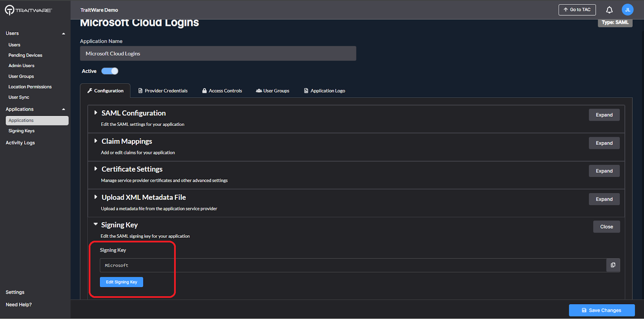Toggle the Active switch off
Viewport: 644px width, 319px height.
pyautogui.click(x=110, y=71)
